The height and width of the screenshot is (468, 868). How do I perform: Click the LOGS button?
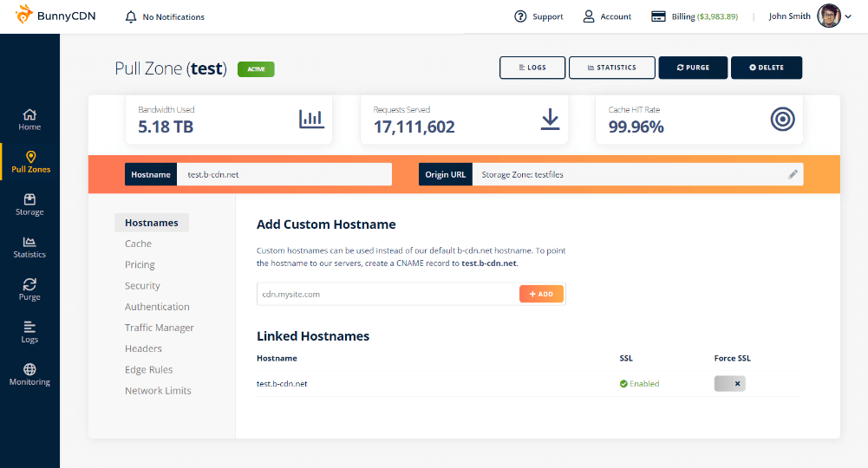(532, 68)
